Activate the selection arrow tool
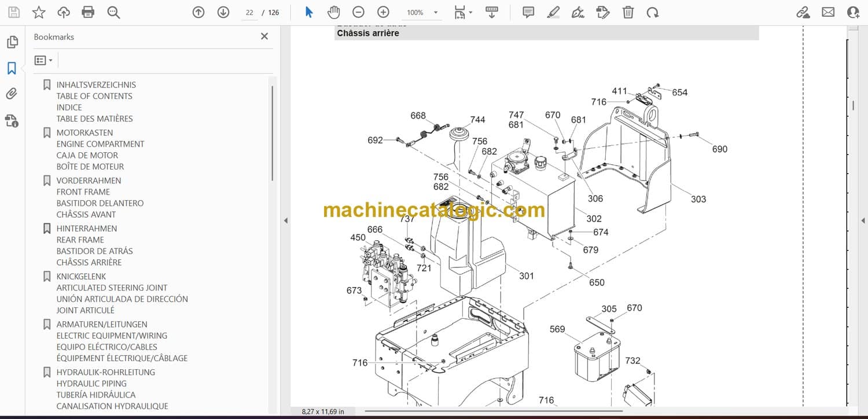 (309, 12)
